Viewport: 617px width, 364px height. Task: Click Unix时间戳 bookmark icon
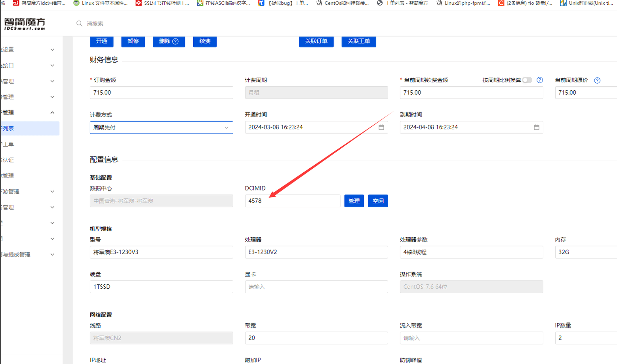click(x=563, y=3)
